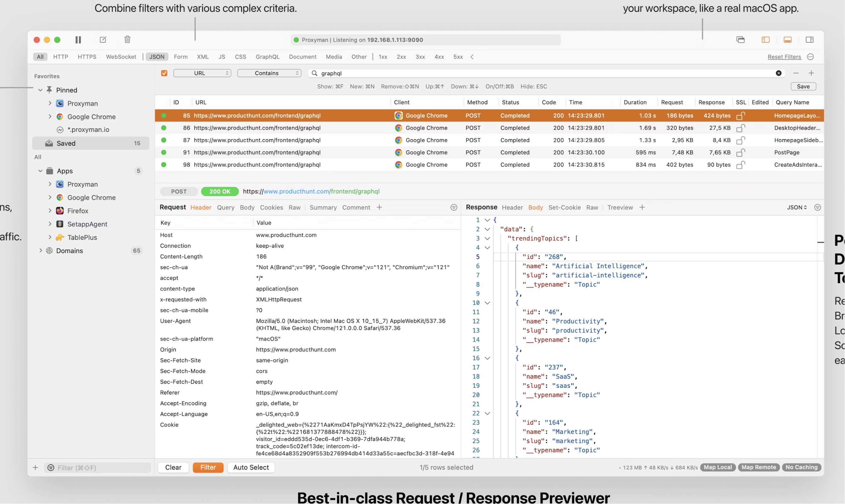Open the URL filter field dropdown
The width and height of the screenshot is (845, 504).
coord(202,73)
